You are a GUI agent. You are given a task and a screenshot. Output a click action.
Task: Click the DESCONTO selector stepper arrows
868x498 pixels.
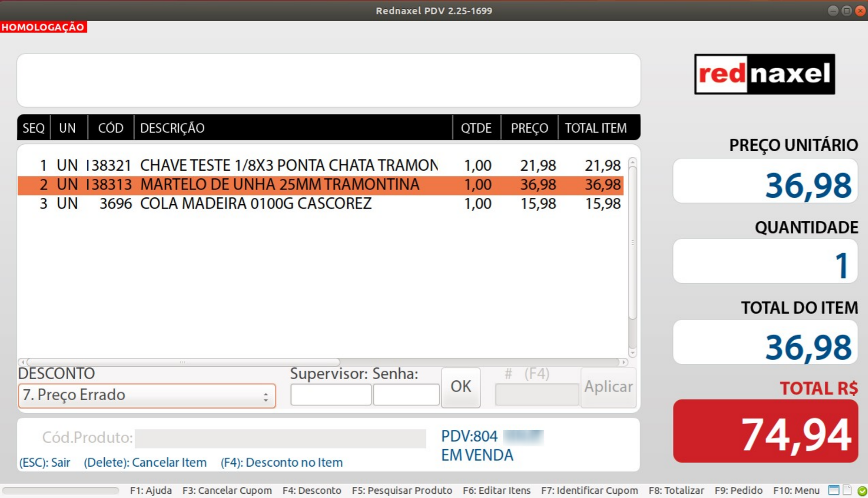pyautogui.click(x=266, y=395)
